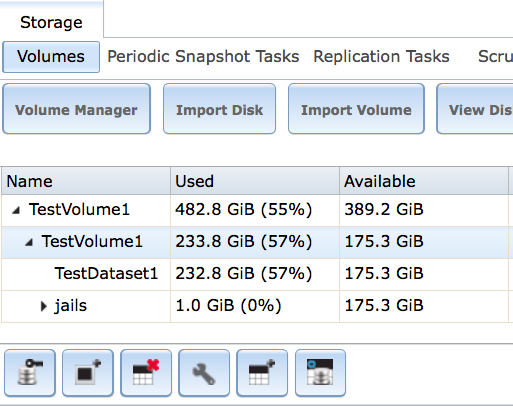Click the Import Volume button
513x406 pixels.
[x=356, y=109]
